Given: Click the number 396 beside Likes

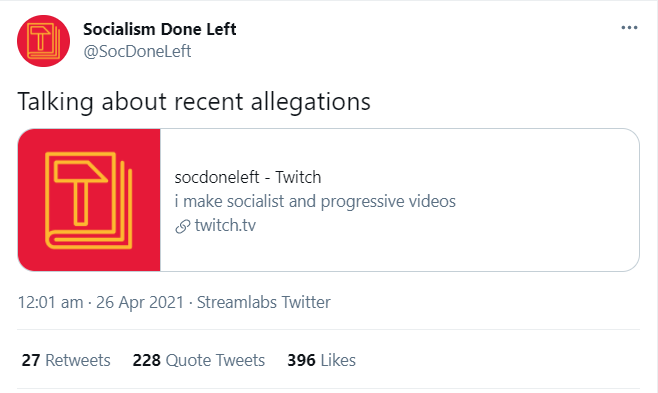Looking at the screenshot, I should [x=301, y=360].
